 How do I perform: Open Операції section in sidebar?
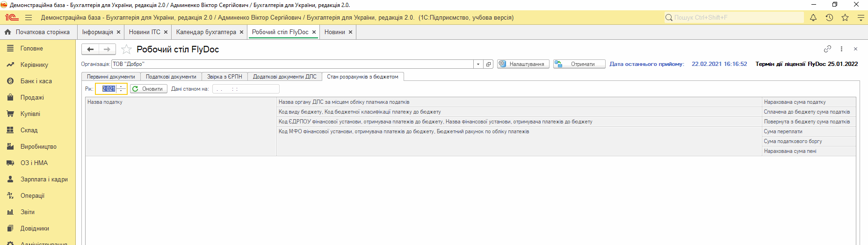pyautogui.click(x=37, y=196)
